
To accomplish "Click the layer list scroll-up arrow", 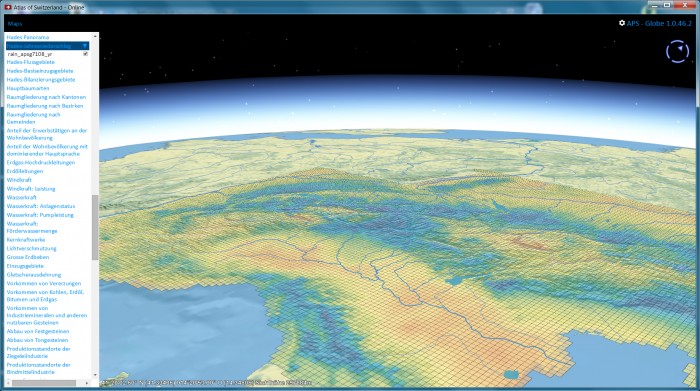I will pyautogui.click(x=95, y=36).
